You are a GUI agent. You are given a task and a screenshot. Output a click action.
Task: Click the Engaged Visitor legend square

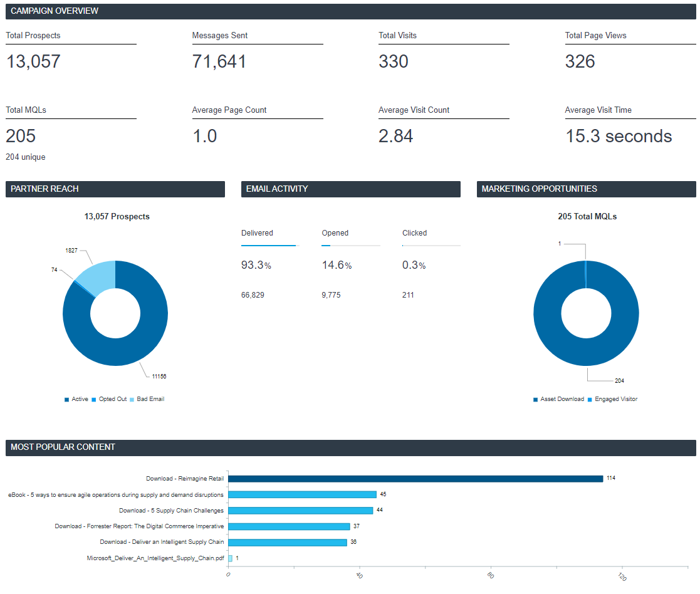pyautogui.click(x=590, y=399)
